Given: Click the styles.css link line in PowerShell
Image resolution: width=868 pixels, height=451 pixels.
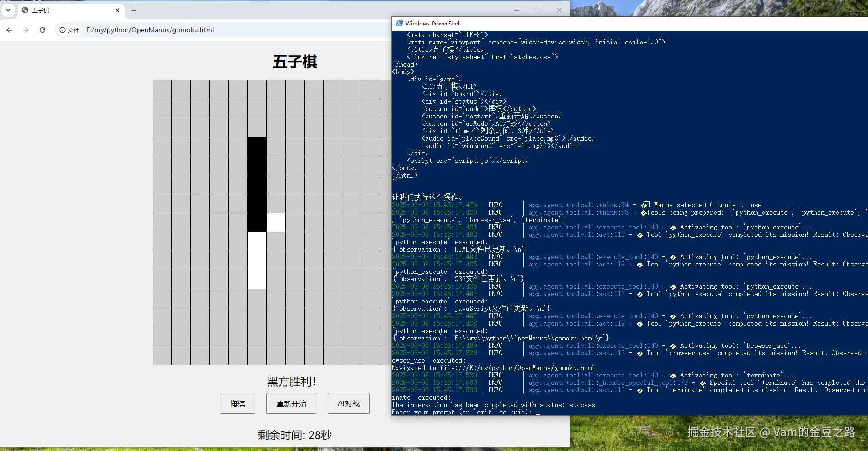Looking at the screenshot, I should click(483, 57).
